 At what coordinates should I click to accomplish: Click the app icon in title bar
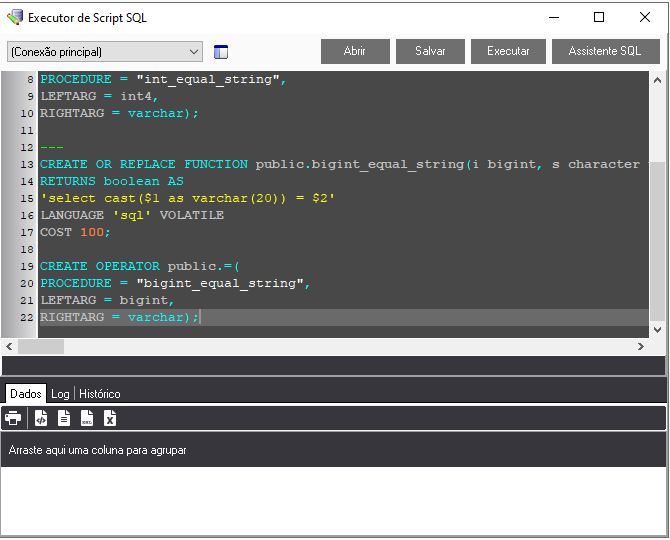click(x=14, y=17)
